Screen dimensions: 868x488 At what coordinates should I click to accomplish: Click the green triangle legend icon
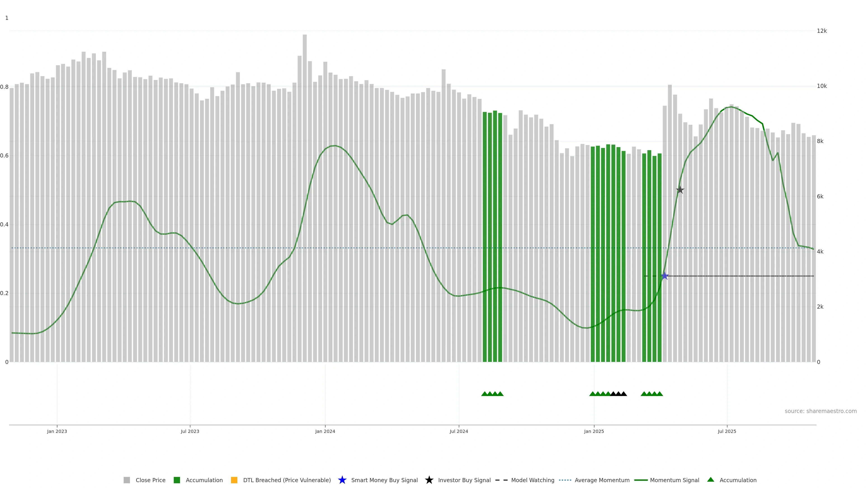(x=711, y=480)
